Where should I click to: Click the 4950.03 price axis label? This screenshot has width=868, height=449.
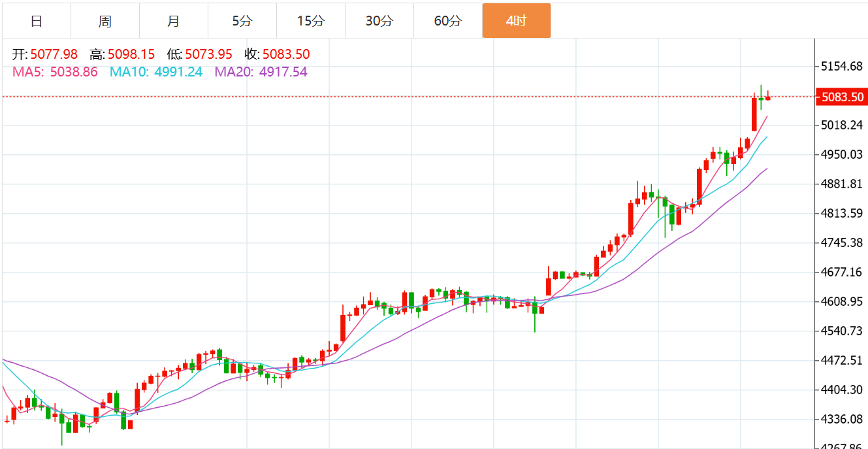[x=843, y=154]
